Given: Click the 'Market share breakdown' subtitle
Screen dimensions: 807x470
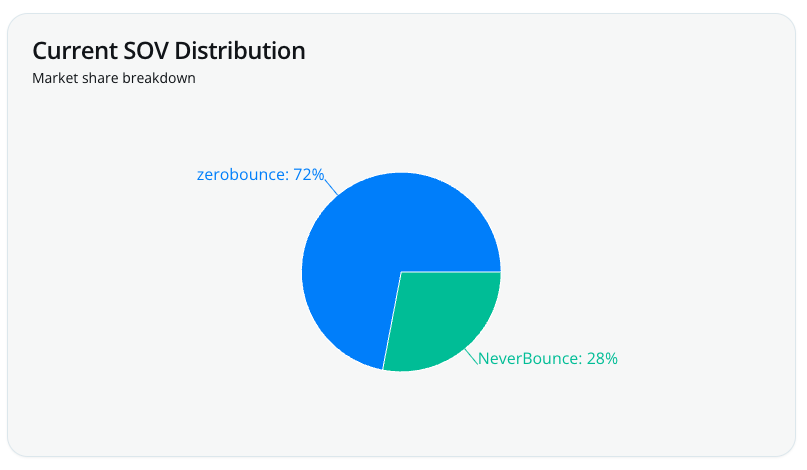Looking at the screenshot, I should coord(114,78).
